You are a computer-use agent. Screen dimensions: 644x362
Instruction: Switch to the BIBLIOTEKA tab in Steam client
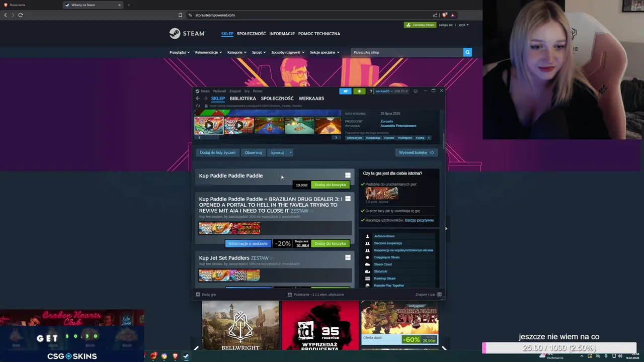[243, 99]
